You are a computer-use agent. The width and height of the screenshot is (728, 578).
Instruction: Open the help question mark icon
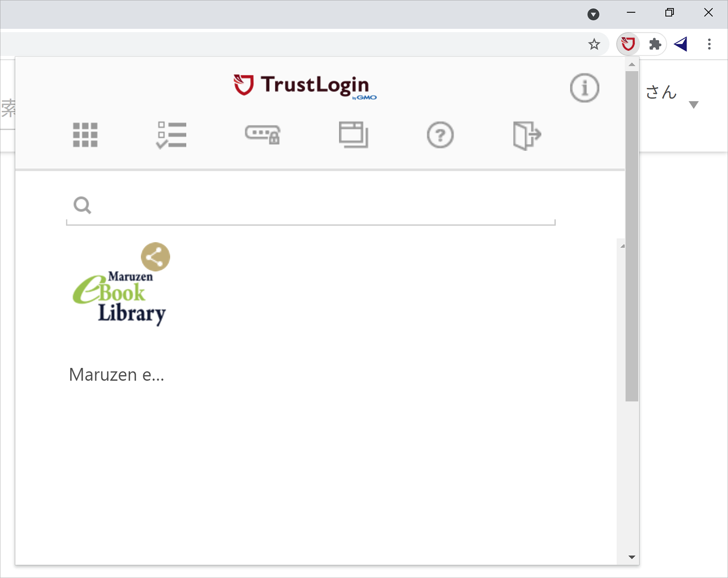pos(440,135)
